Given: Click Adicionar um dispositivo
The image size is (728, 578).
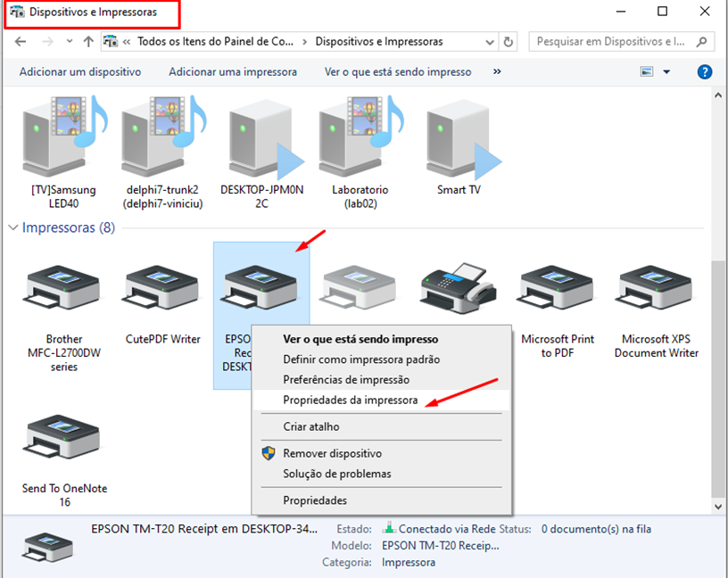Looking at the screenshot, I should [x=80, y=72].
